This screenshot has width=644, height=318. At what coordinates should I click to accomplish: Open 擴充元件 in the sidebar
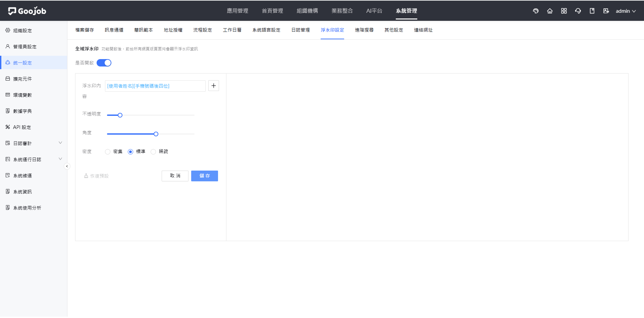coord(34,79)
